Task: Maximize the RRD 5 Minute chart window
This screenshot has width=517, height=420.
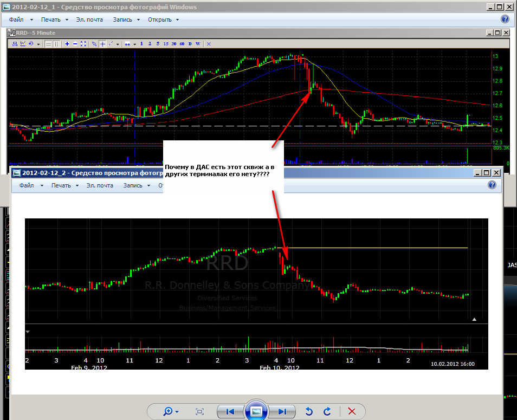Action: coord(498,33)
